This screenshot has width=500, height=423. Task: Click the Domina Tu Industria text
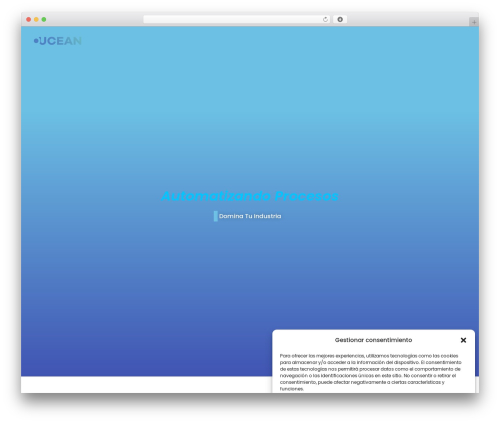pos(250,216)
